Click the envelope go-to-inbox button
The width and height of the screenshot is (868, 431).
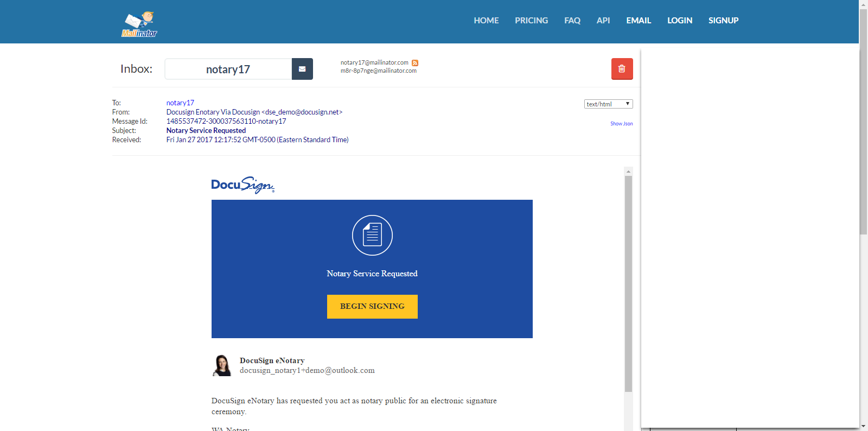click(302, 69)
